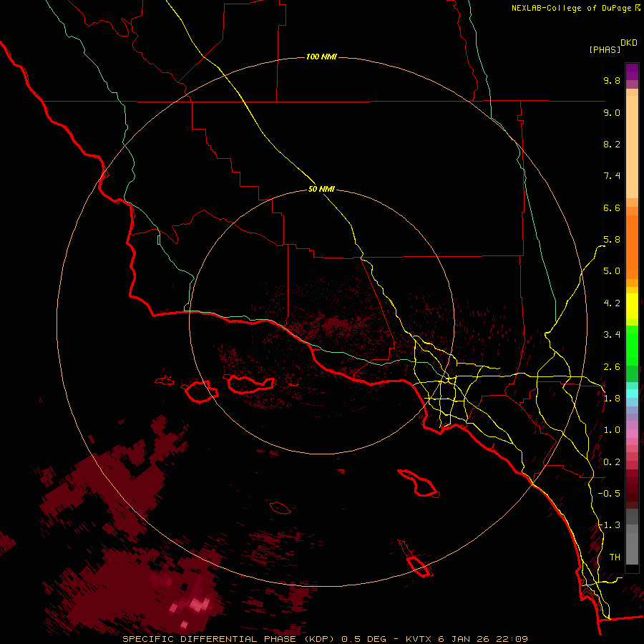Click the 22:09 scan time text
This screenshot has height=644, width=644.
510,639
